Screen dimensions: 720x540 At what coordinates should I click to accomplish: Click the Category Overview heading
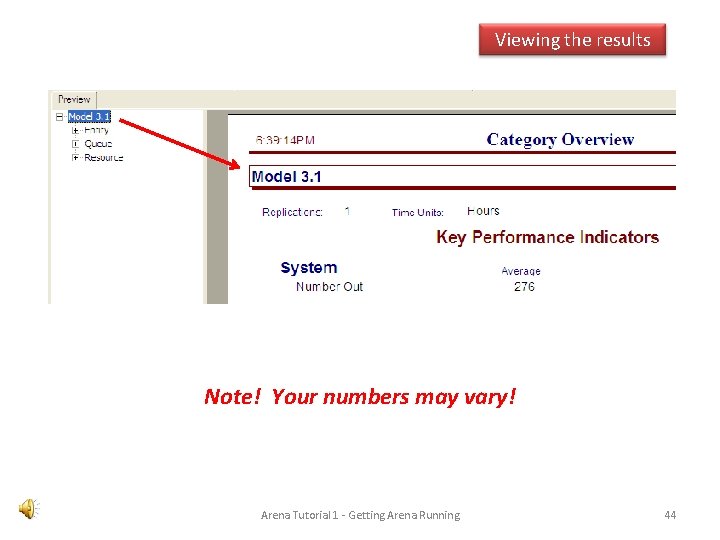[560, 139]
